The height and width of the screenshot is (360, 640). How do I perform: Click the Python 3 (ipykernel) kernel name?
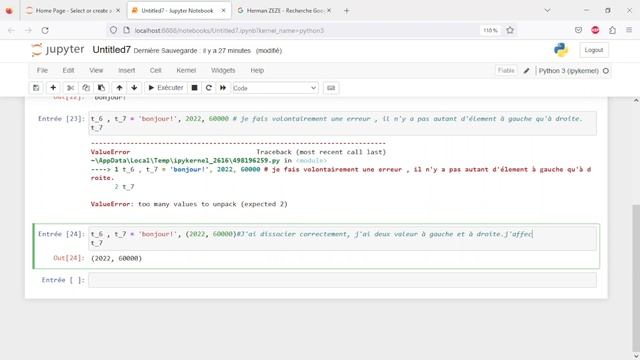click(568, 71)
